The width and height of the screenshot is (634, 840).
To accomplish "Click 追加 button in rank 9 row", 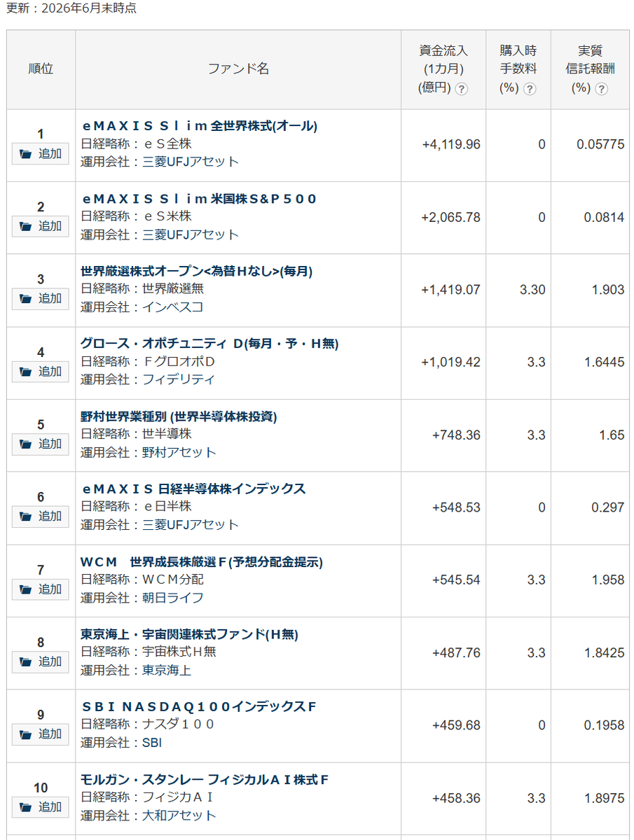I will 41,734.
